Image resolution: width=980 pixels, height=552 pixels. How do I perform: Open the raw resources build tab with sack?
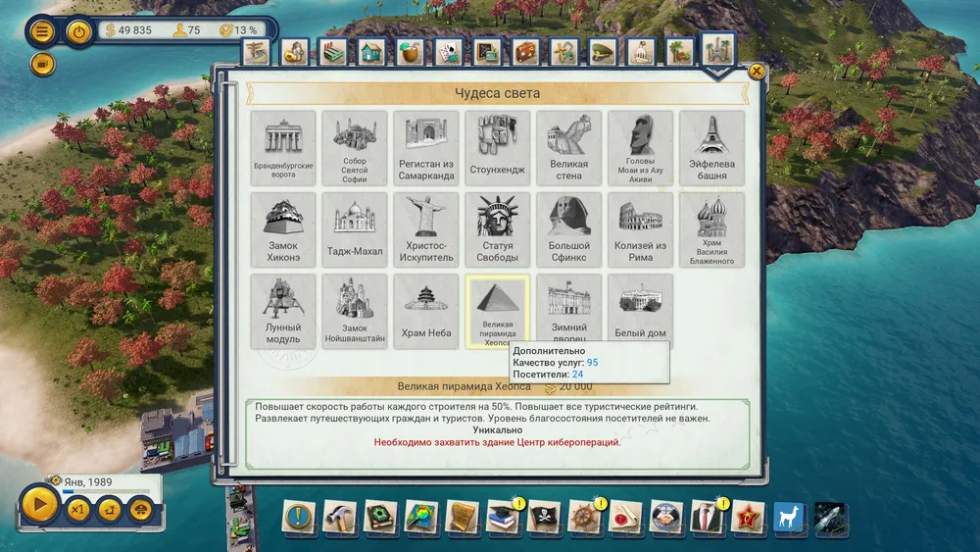(x=295, y=52)
